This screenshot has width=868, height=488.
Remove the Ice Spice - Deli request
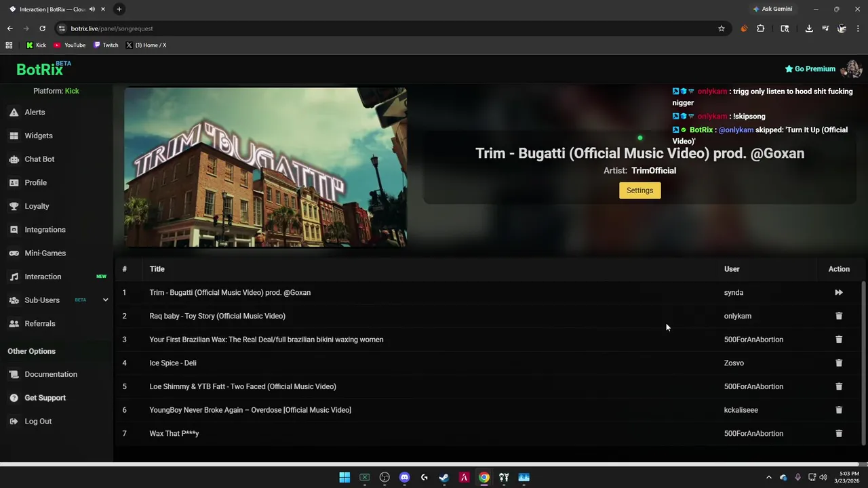coord(839,363)
